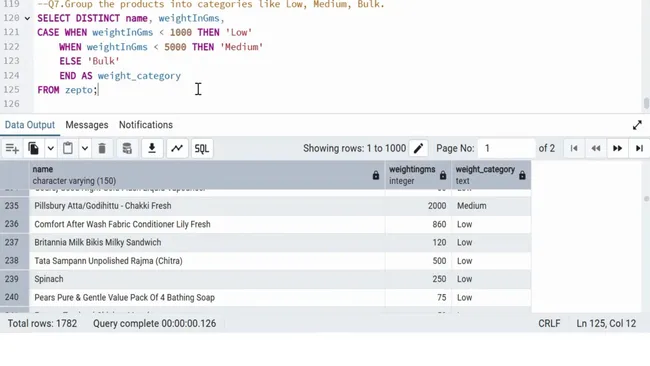The width and height of the screenshot is (650, 366).
Task: Select the weight_category column header
Action: point(491,175)
